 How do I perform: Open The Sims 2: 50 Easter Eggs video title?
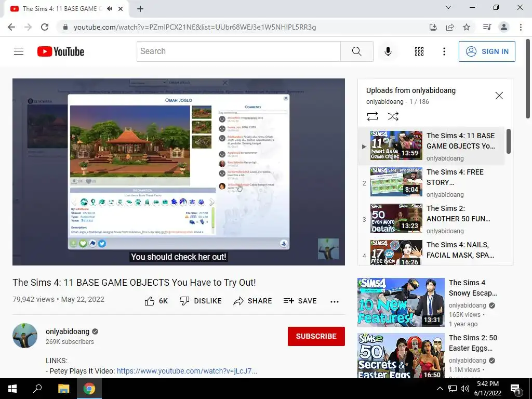point(473,343)
